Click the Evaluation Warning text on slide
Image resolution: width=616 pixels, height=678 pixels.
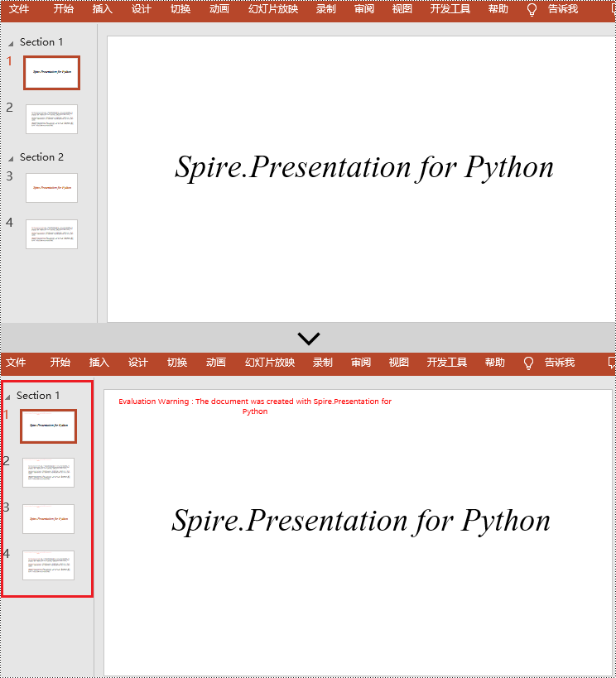click(x=255, y=406)
